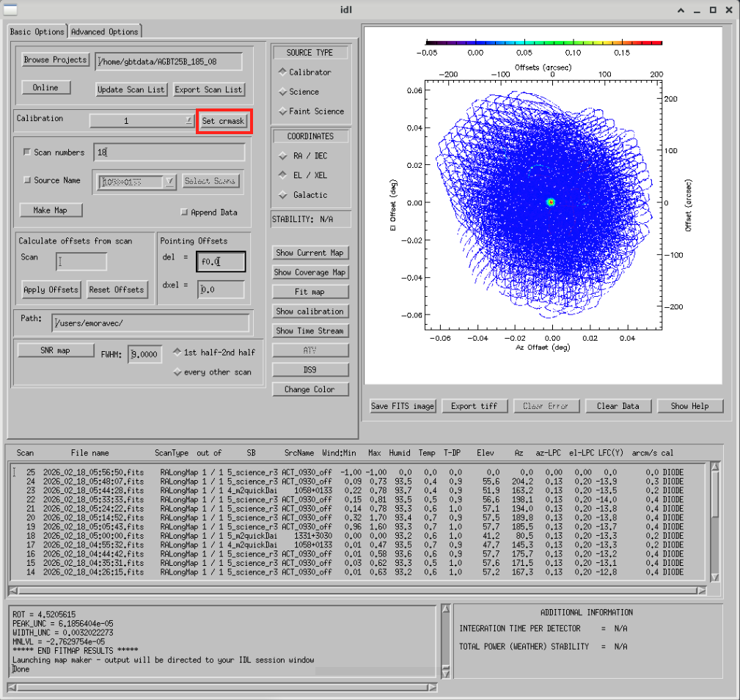Click the color scale bar above plot
Image resolution: width=740 pixels, height=700 pixels.
(543, 43)
